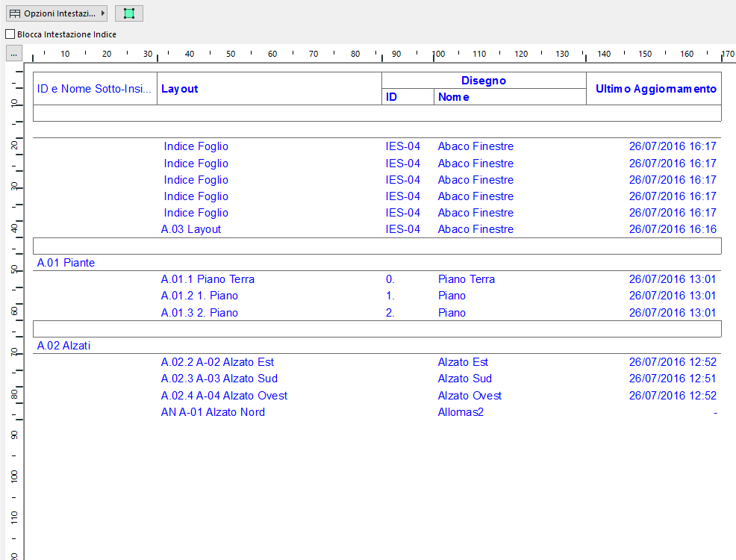Click the A.03 Layout row entry
Screen dimensions: 736x560
(190, 229)
